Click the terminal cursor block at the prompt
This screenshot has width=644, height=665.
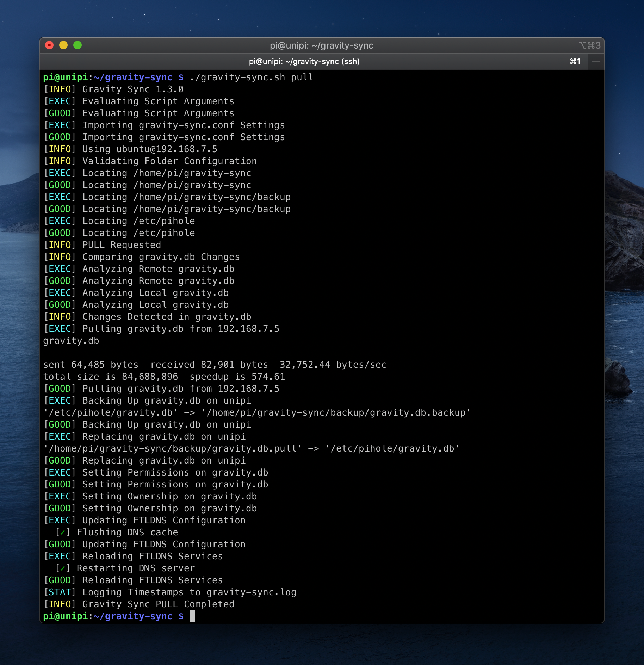(192, 616)
